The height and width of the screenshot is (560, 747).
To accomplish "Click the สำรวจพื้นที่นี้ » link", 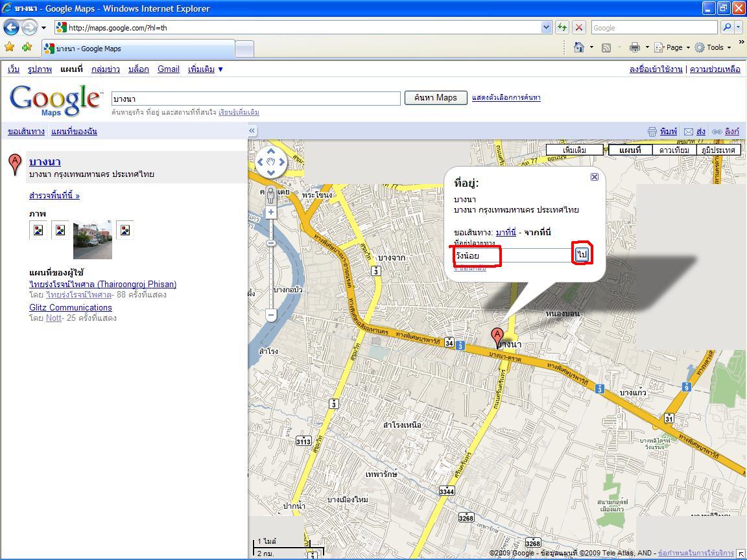I will pos(54,195).
